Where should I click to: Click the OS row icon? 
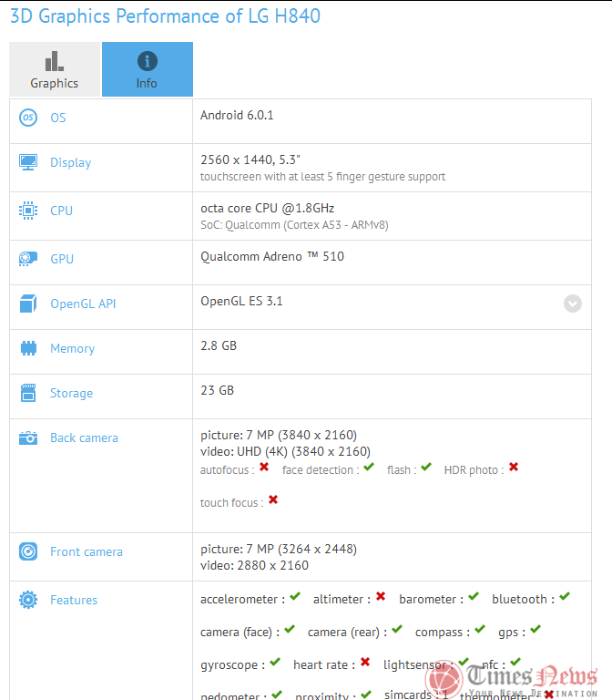coord(28,118)
